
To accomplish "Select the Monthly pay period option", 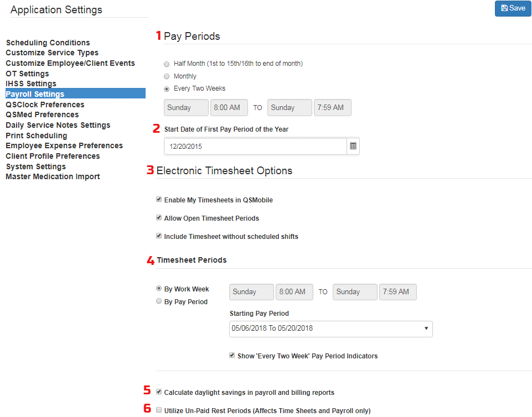I will [x=167, y=76].
